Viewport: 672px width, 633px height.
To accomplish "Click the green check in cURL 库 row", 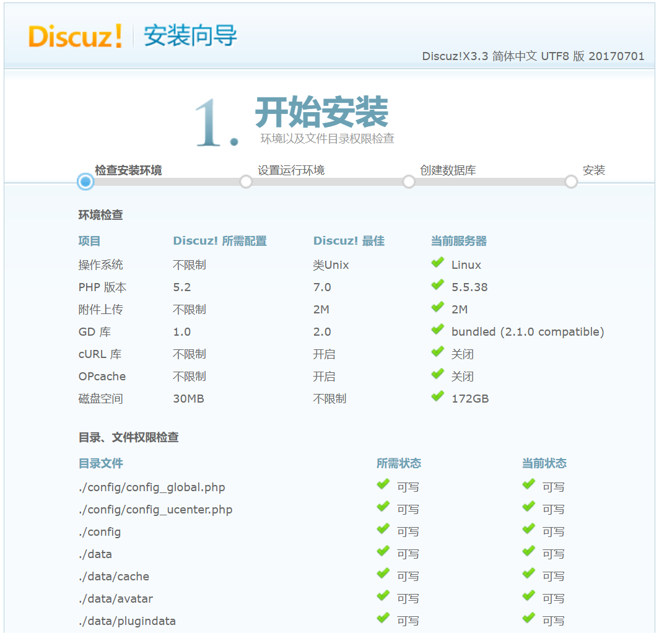I will [x=437, y=351].
